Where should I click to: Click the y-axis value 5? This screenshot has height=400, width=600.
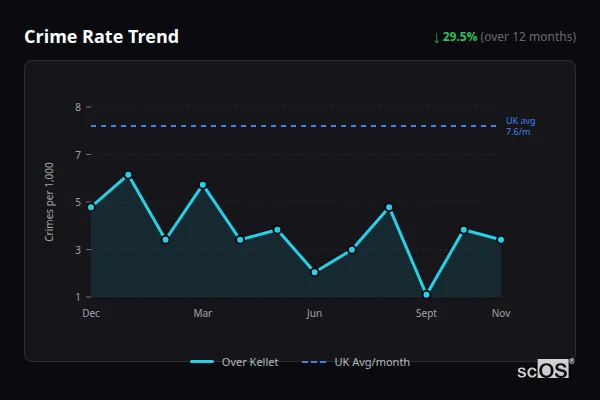[78, 202]
